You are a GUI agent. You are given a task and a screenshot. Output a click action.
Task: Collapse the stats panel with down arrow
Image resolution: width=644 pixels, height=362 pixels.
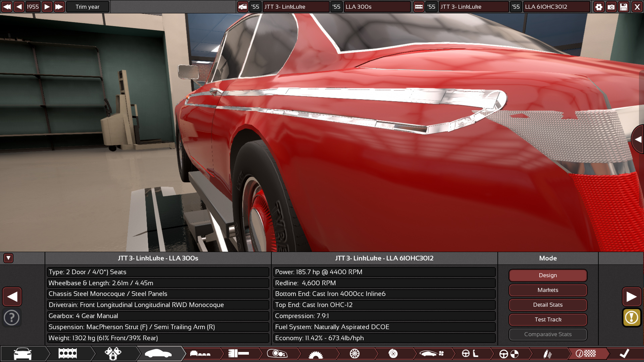[x=8, y=258]
